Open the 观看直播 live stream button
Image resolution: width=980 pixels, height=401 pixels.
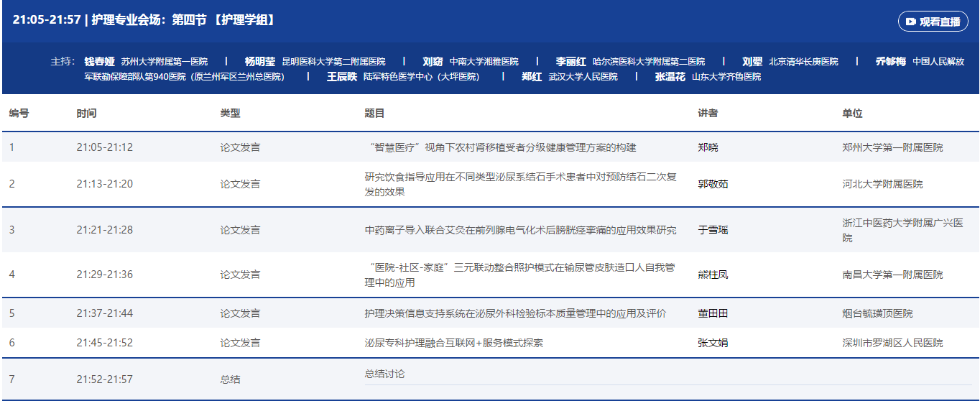(933, 22)
